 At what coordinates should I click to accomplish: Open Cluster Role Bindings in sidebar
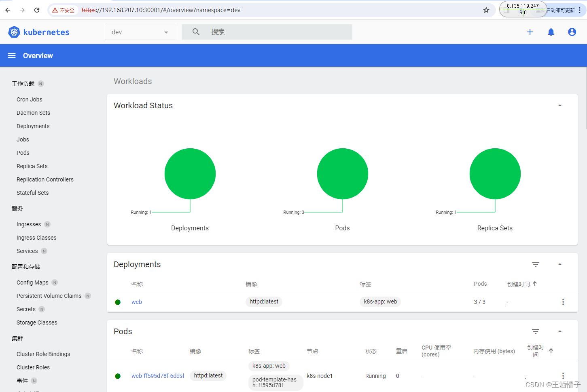point(43,354)
